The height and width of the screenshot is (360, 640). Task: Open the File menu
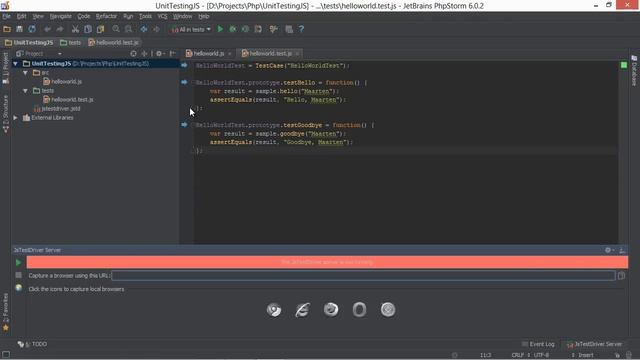[7, 16]
